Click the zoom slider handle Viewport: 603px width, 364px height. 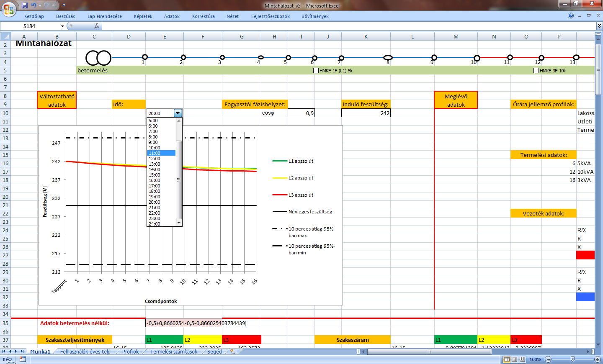coord(572,359)
